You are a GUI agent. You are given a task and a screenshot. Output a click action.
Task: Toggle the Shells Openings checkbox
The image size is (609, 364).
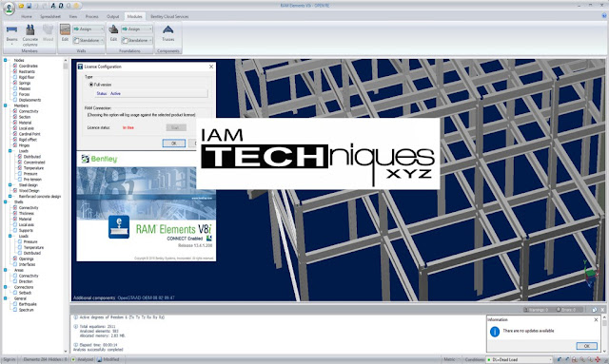[15, 259]
